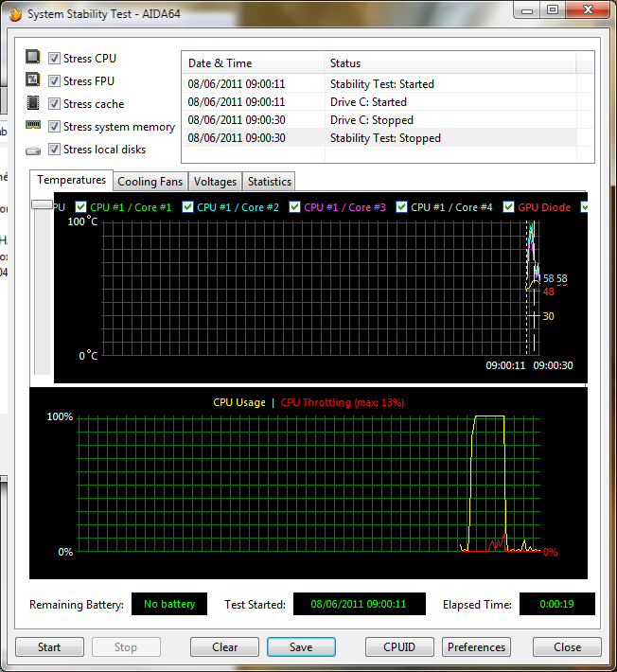Click the 09:00:30 time marker on temperature graph
This screenshot has width=617, height=672.
[x=553, y=365]
